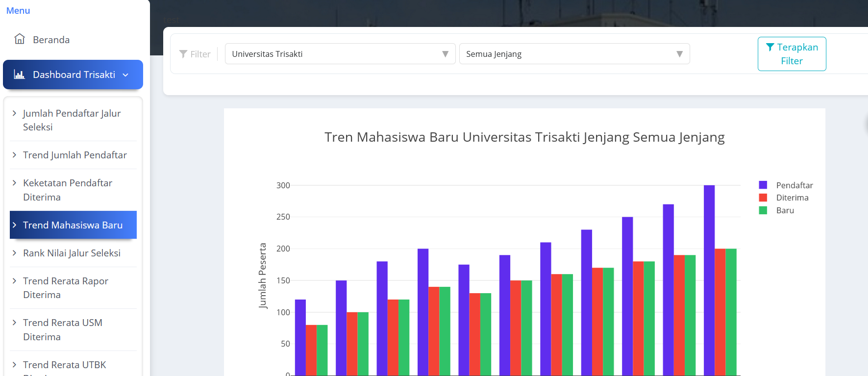Click the Dashboard Trisakti bar chart icon
Viewport: 868px width, 376px height.
19,75
